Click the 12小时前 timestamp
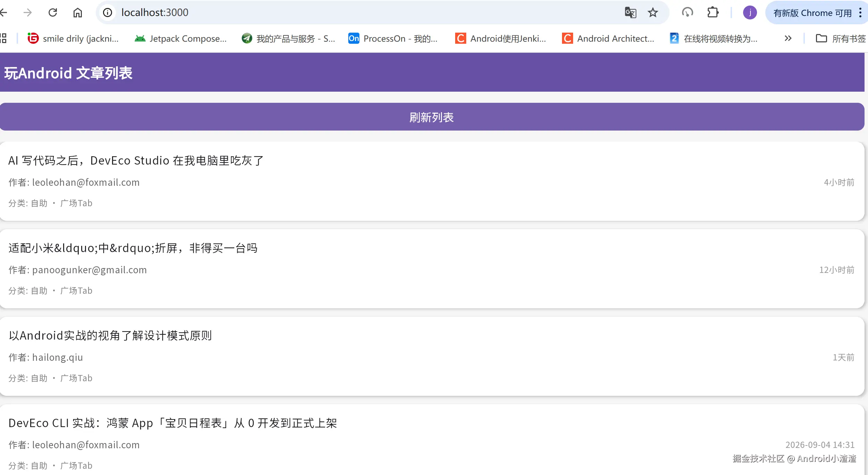Screen dimensions: 868x475 tap(837, 270)
